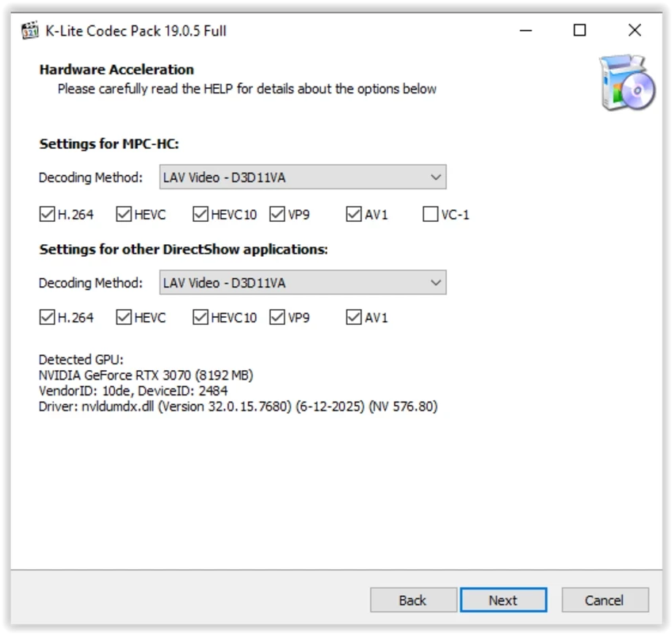
Task: Disable HEVC10 for other DirectShow applications
Action: click(x=200, y=318)
